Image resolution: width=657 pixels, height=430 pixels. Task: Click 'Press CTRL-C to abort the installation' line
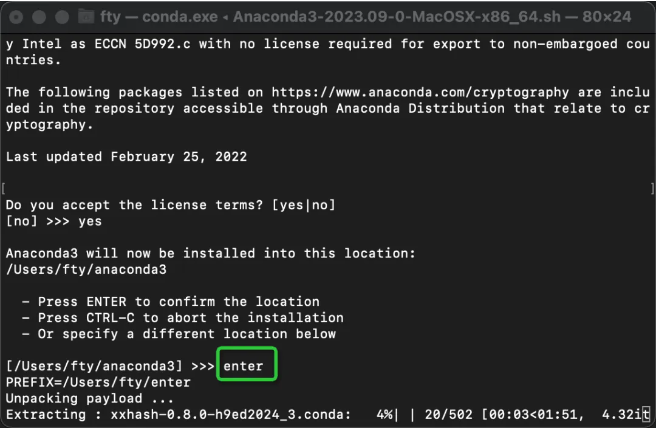186,317
